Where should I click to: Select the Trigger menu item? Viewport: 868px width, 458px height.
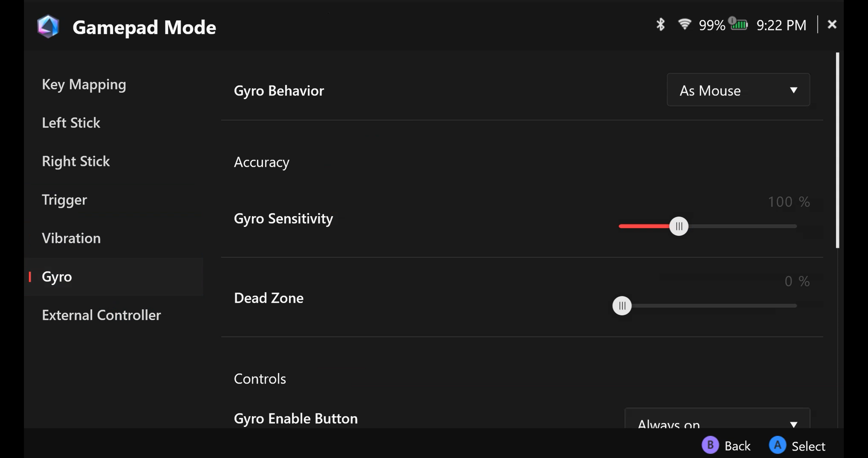(64, 200)
